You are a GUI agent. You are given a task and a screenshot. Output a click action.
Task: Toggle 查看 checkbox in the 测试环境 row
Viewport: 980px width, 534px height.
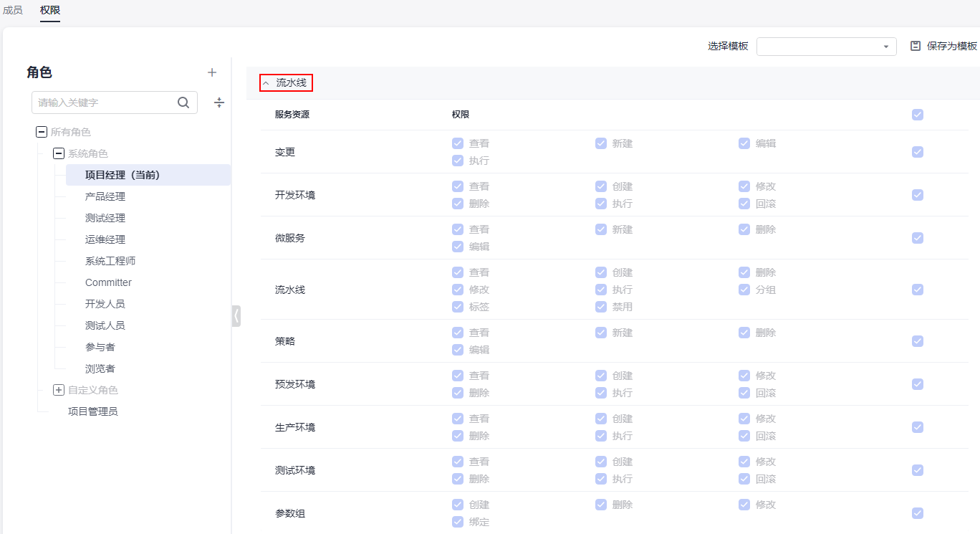(x=458, y=462)
